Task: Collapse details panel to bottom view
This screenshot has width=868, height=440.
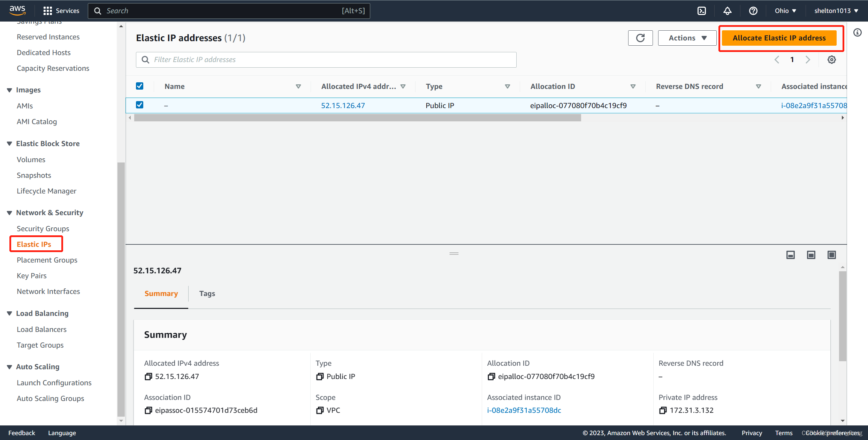Action: pyautogui.click(x=791, y=255)
